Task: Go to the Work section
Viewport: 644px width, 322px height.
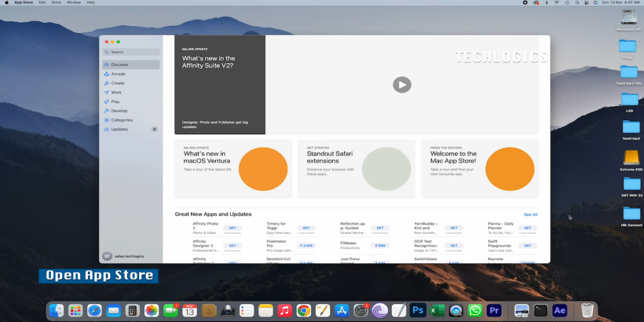Action: tap(116, 92)
